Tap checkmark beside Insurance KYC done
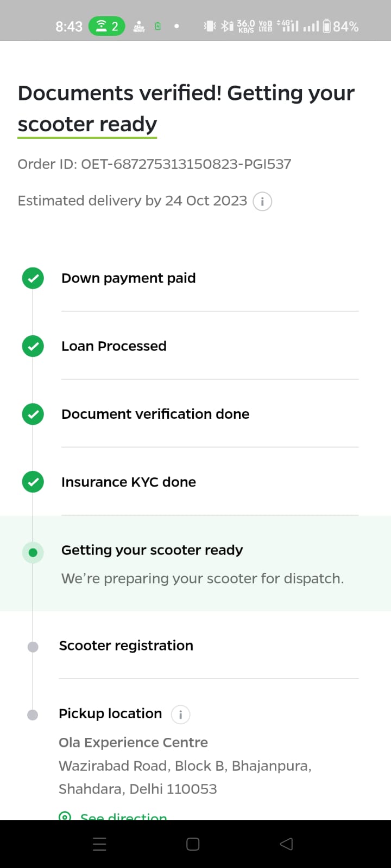The width and height of the screenshot is (391, 868). (x=33, y=482)
